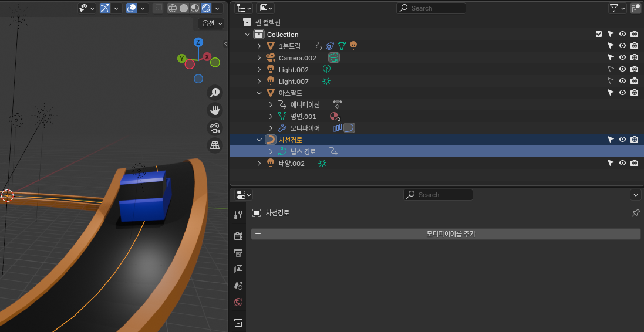Select rendered viewport shading
This screenshot has width=644, height=332.
coord(206,8)
